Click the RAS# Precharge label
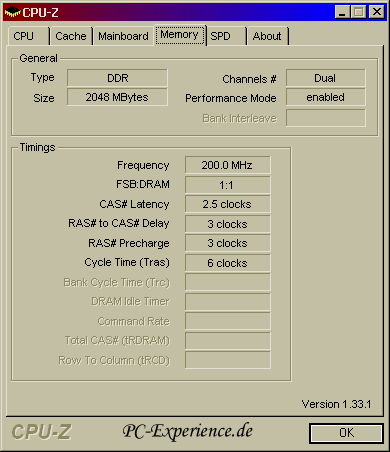The image size is (390, 452). (129, 243)
